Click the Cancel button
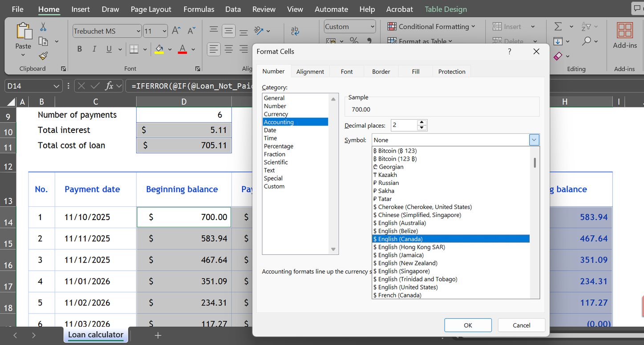The image size is (644, 345). 521,325
